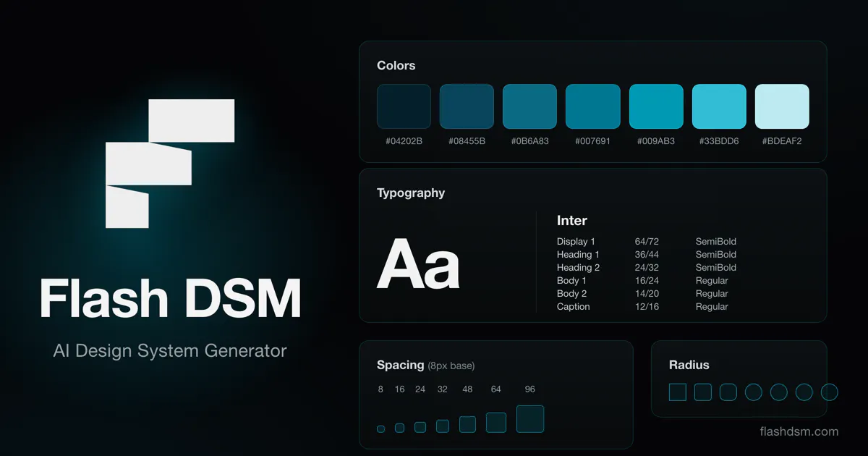Open the flashdsm.com link

(799, 431)
